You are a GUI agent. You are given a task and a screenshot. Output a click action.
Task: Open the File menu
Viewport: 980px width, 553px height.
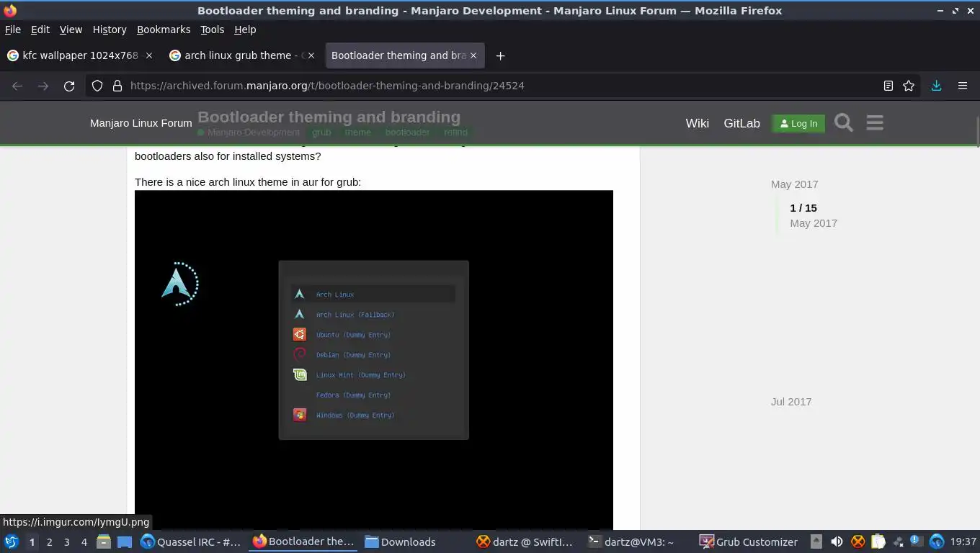12,30
